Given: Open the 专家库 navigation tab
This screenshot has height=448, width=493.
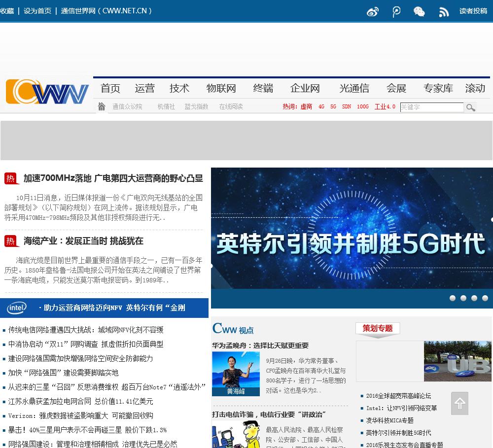Looking at the screenshot, I should click(x=438, y=88).
